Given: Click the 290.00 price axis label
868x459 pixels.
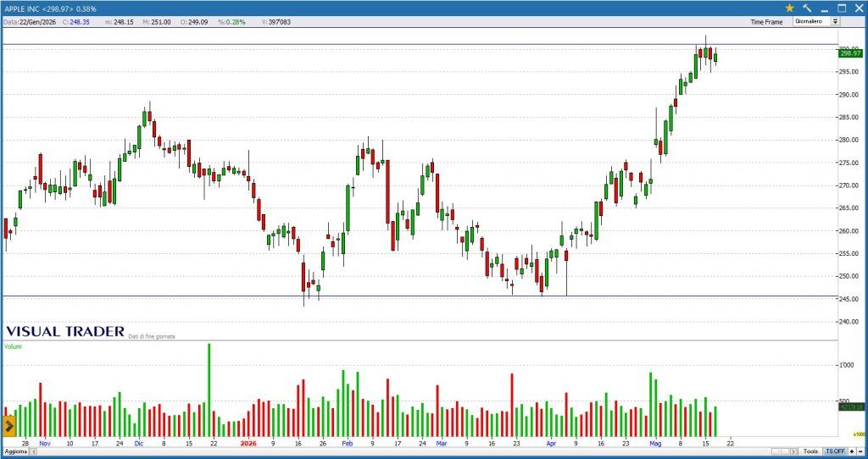Looking at the screenshot, I should 851,95.
